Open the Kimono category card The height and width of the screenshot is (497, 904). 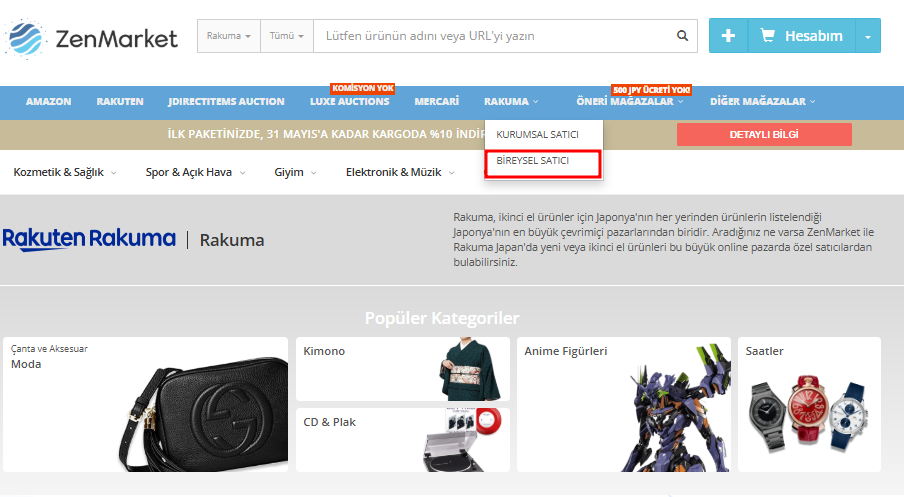(x=402, y=369)
